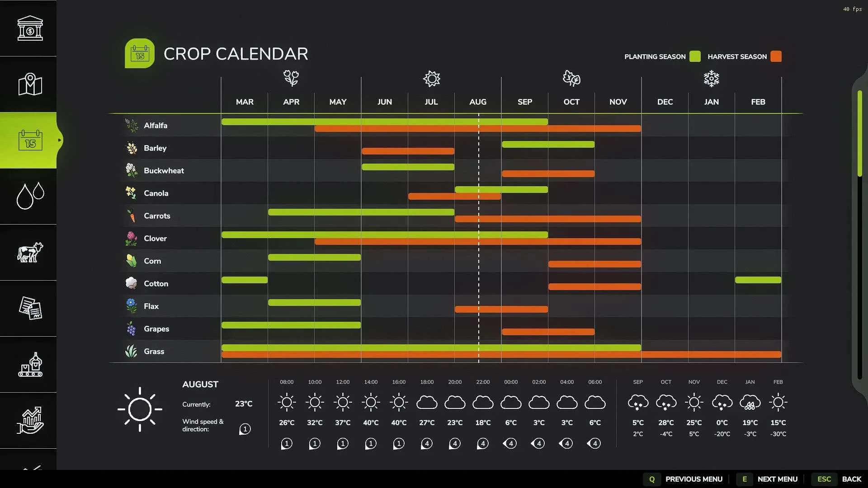Click the AUG month column header
Viewport: 868px width, 488px height.
(x=478, y=102)
